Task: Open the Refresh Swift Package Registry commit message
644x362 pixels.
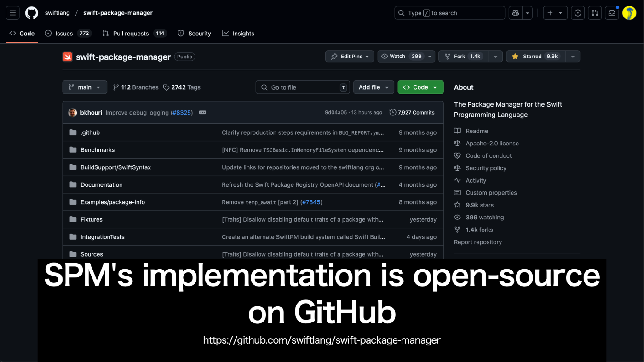Action: (x=298, y=185)
